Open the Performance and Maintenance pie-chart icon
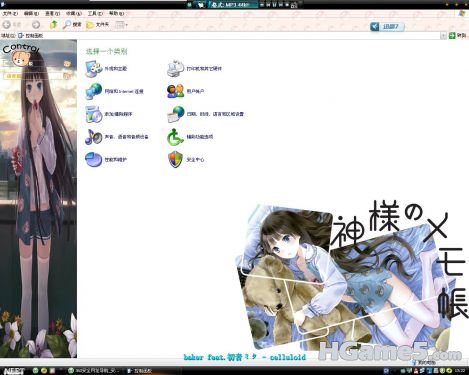The width and height of the screenshot is (469, 375). point(94,159)
